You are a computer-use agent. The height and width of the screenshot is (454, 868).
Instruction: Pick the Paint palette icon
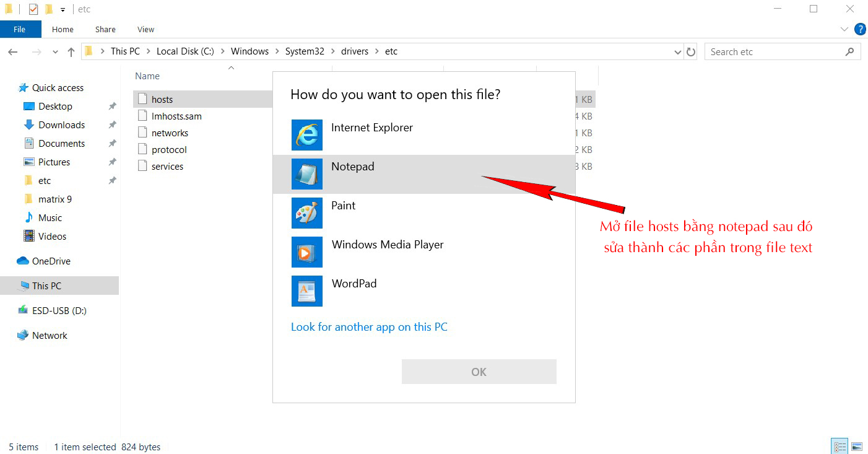coord(307,213)
